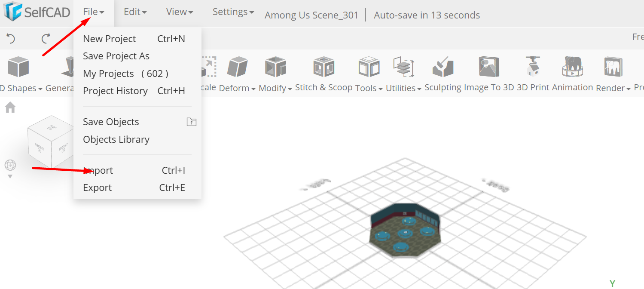The width and height of the screenshot is (644, 289).
Task: Select the Stitch & Scoop tool
Action: [324, 74]
